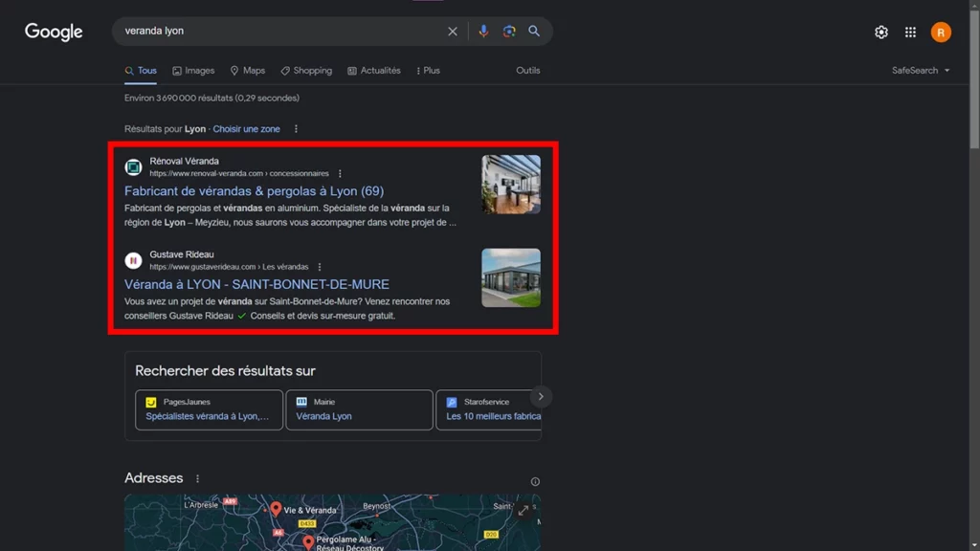980x551 pixels.
Task: Open the Shopping tab
Action: point(306,70)
